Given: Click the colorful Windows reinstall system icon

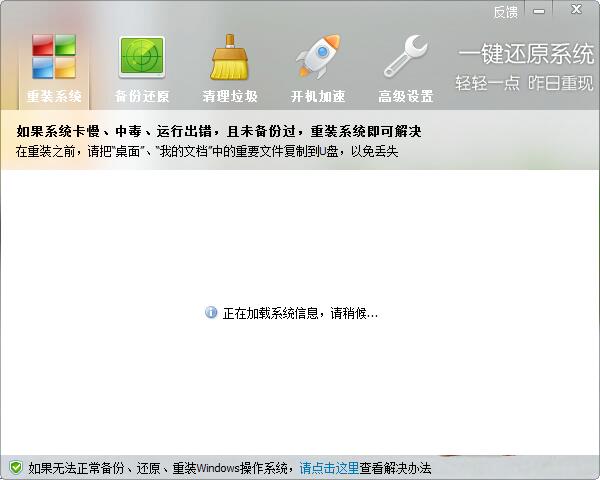Looking at the screenshot, I should pyautogui.click(x=54, y=57).
